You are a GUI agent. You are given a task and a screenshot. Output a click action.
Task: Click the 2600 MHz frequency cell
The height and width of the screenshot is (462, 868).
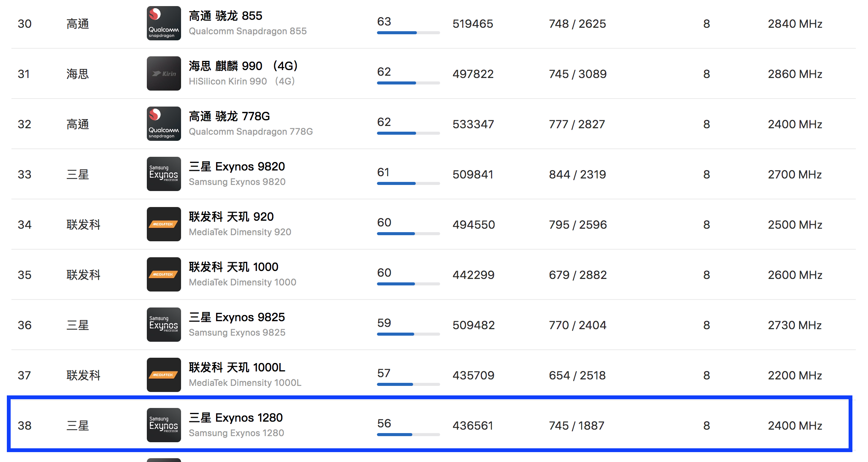coord(795,275)
